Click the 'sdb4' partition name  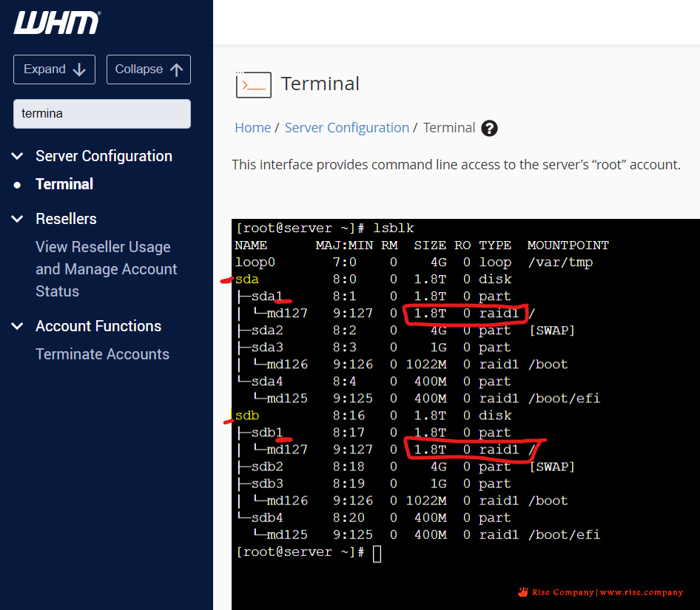pyautogui.click(x=267, y=518)
